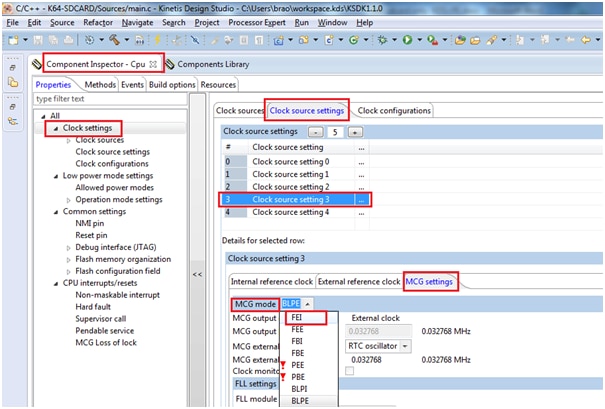This screenshot has height=409, width=605.
Task: Click the build hammer icon in toolbar
Action: (116, 41)
